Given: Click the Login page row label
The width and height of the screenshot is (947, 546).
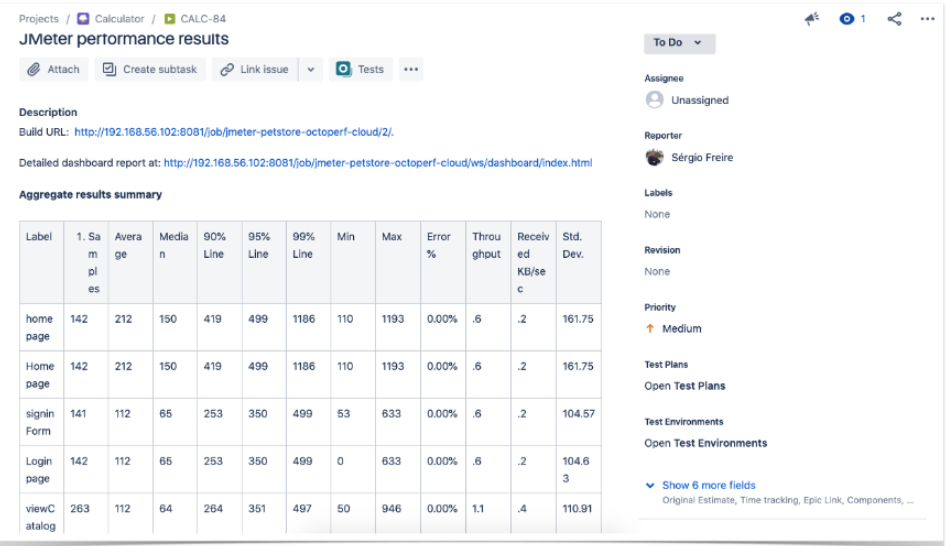Looking at the screenshot, I should pyautogui.click(x=39, y=470).
